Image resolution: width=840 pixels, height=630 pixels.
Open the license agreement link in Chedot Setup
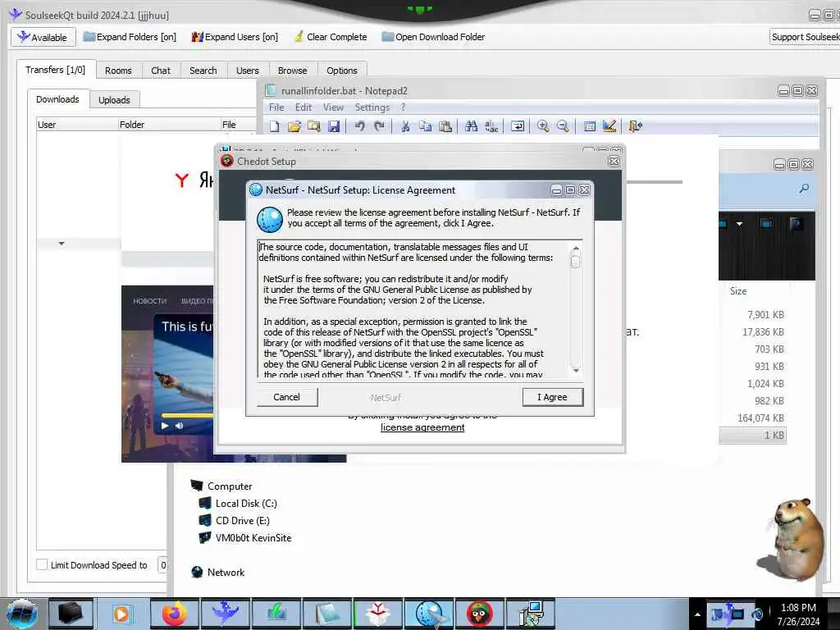(x=422, y=427)
